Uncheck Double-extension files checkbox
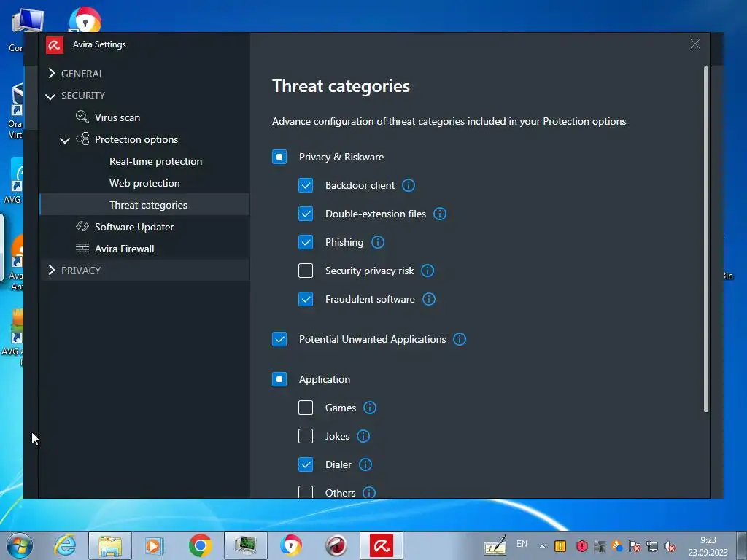Screen dimensions: 747x560 coord(306,214)
